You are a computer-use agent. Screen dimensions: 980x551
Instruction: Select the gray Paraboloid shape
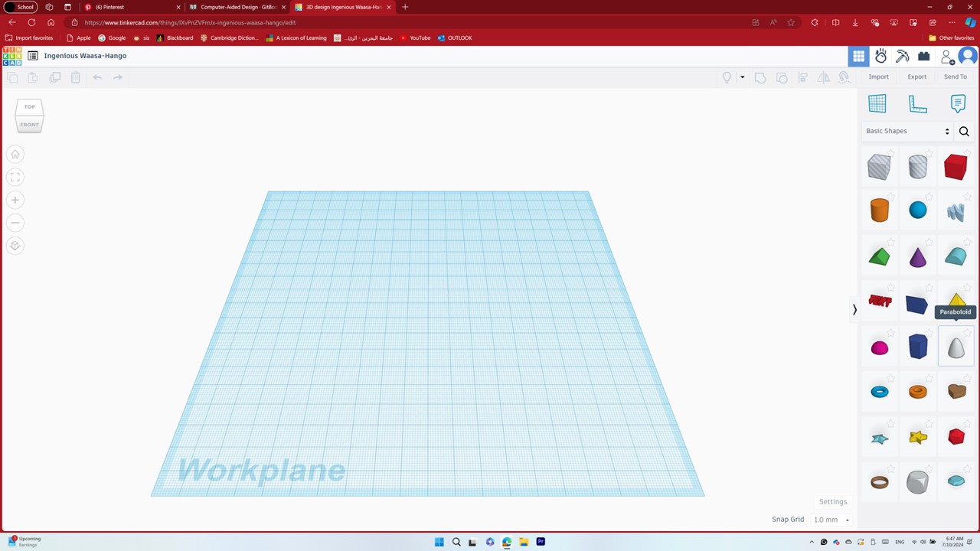(956, 347)
